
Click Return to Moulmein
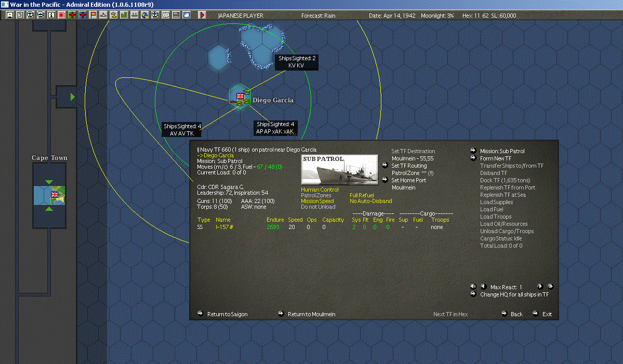312,314
